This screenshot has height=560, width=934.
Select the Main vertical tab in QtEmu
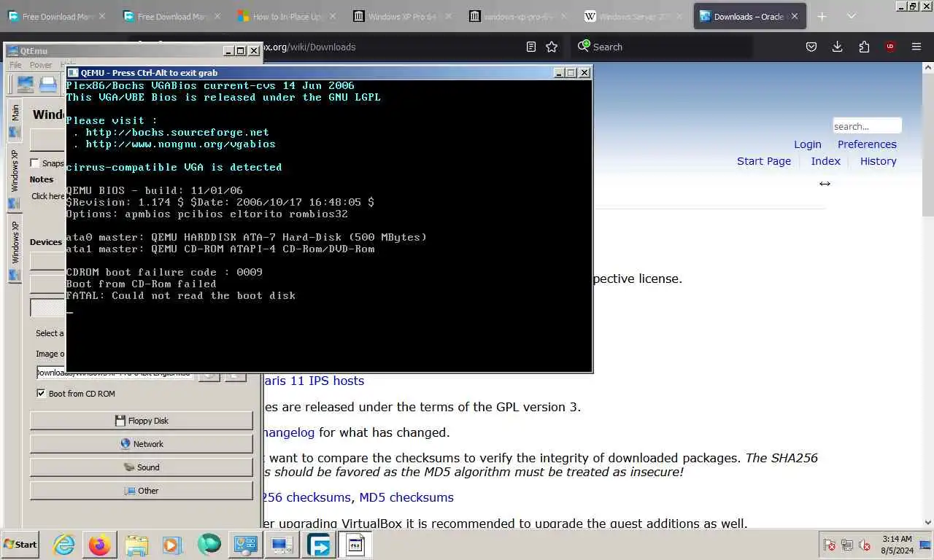(15, 120)
